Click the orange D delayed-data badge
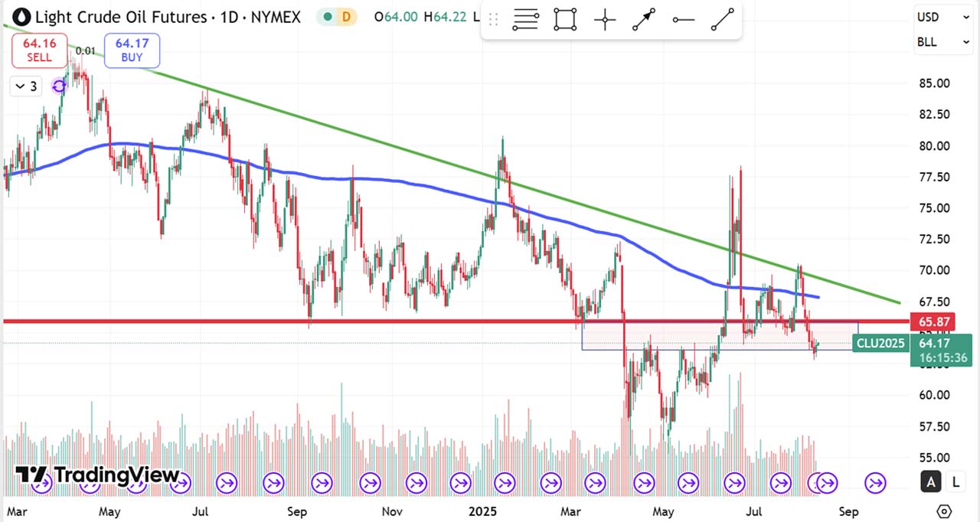980x522 pixels. pos(347,17)
